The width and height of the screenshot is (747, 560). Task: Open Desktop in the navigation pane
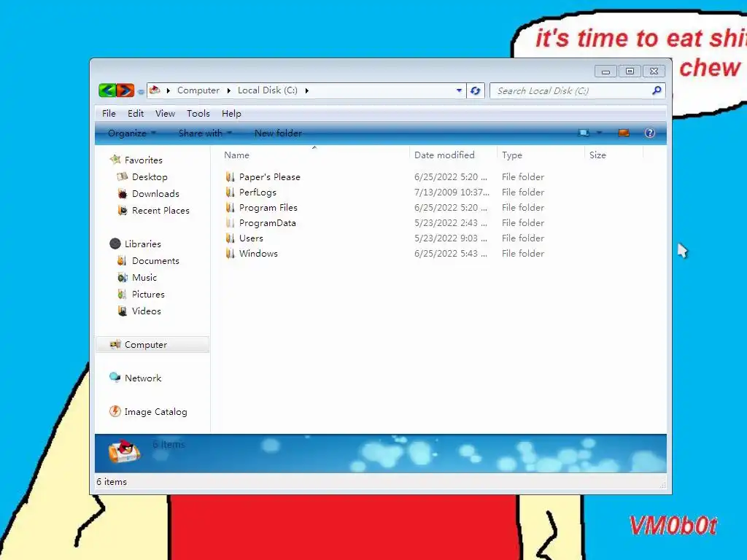[x=150, y=176]
